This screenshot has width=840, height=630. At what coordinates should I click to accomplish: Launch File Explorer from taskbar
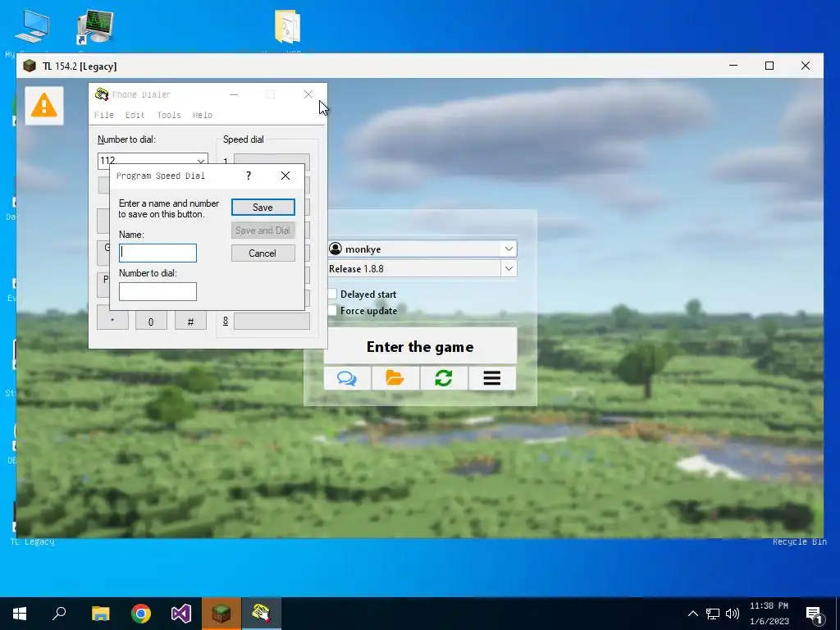click(x=100, y=614)
